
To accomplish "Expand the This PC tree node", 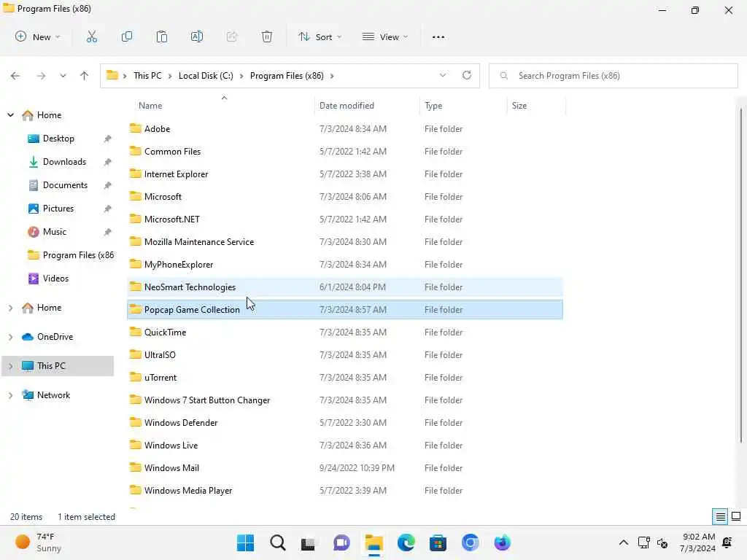I will tap(10, 366).
